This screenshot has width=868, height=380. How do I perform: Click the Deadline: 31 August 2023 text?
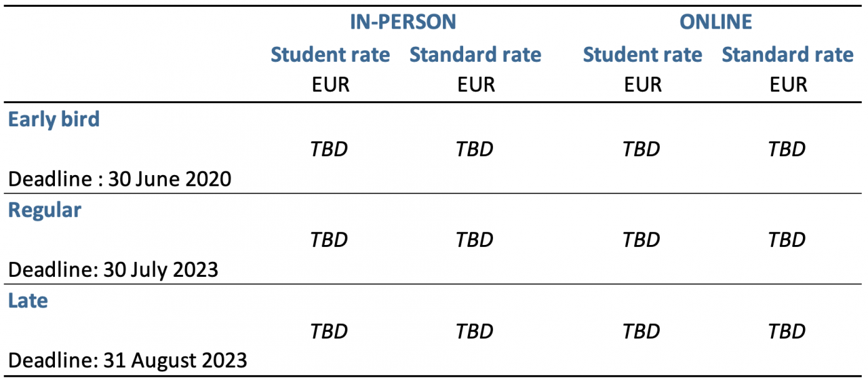127,360
